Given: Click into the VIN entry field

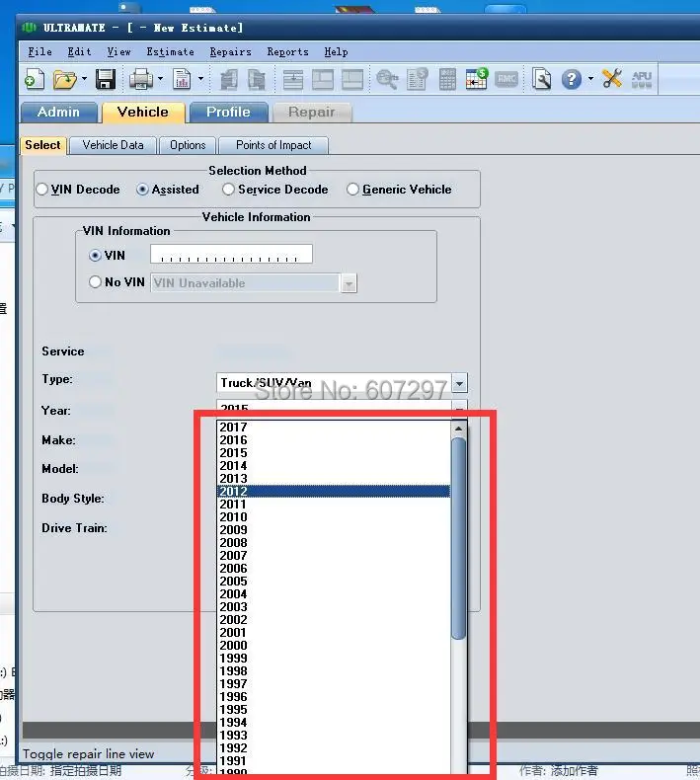Looking at the screenshot, I should pyautogui.click(x=231, y=254).
